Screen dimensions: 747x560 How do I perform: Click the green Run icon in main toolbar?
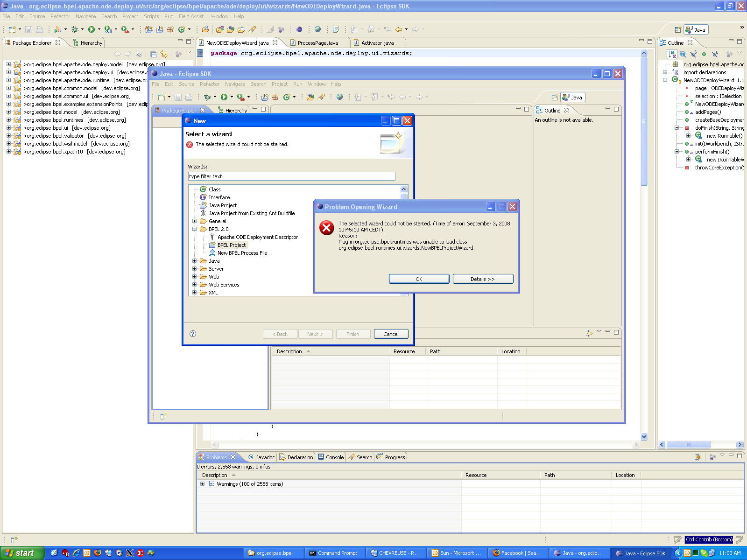[92, 29]
